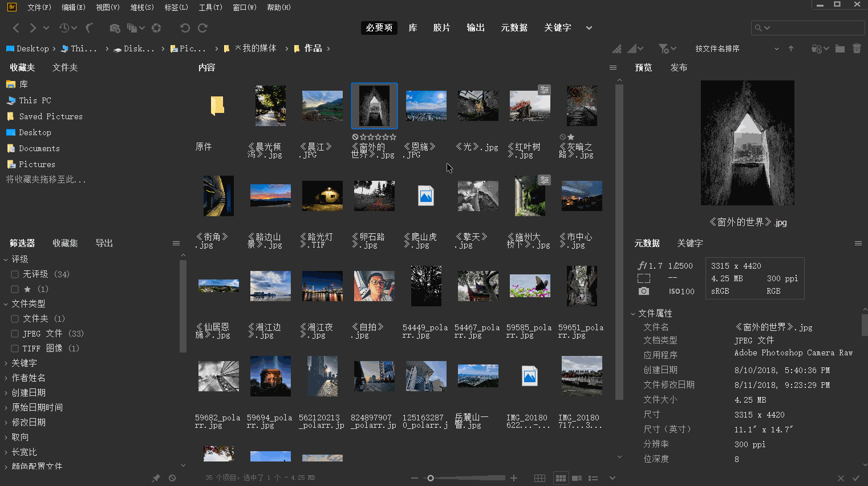Open Camera Raw with the refine aperture icon
Image resolution: width=868 pixels, height=486 pixels.
tap(157, 27)
